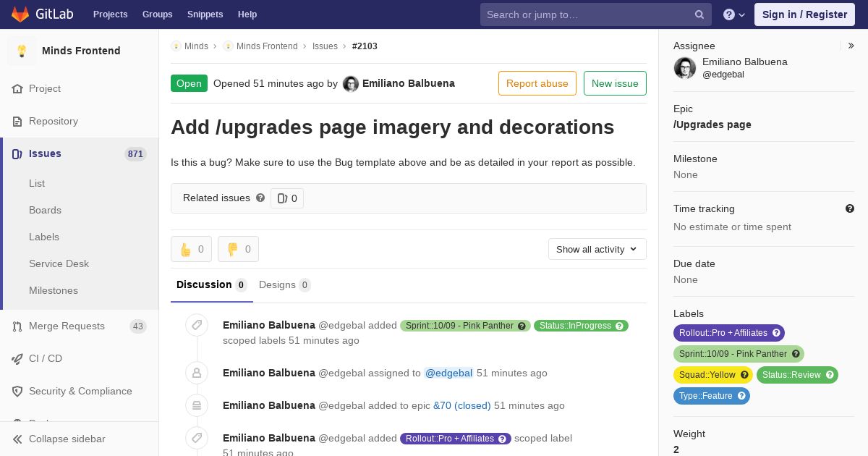This screenshot has width=868, height=456.
Task: Click the purple Rollout::Pro + Affiliates sidebar label
Action: [729, 333]
